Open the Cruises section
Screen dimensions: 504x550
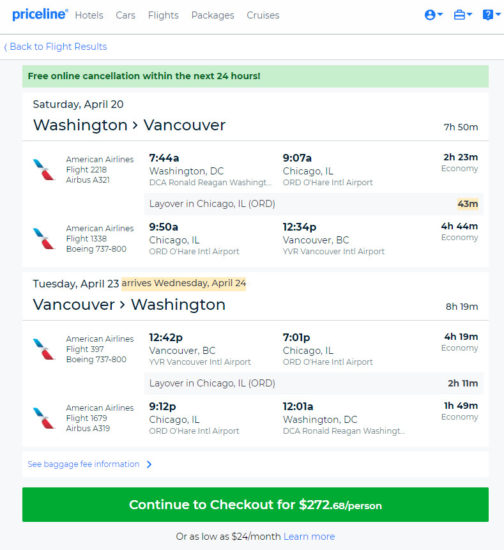click(263, 15)
